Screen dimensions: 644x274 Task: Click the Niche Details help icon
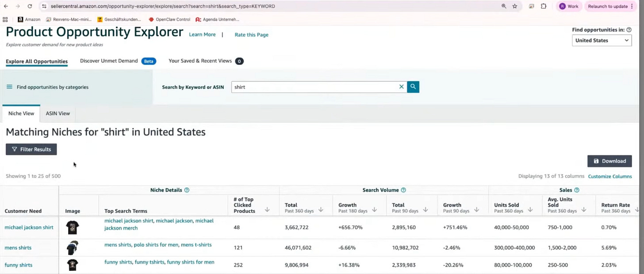point(187,190)
